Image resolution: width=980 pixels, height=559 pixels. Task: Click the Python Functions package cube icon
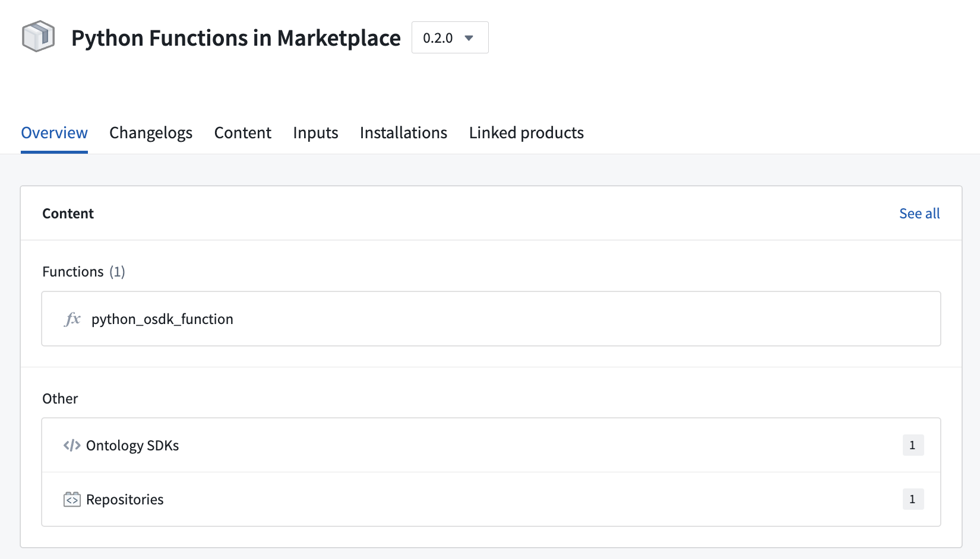37,37
